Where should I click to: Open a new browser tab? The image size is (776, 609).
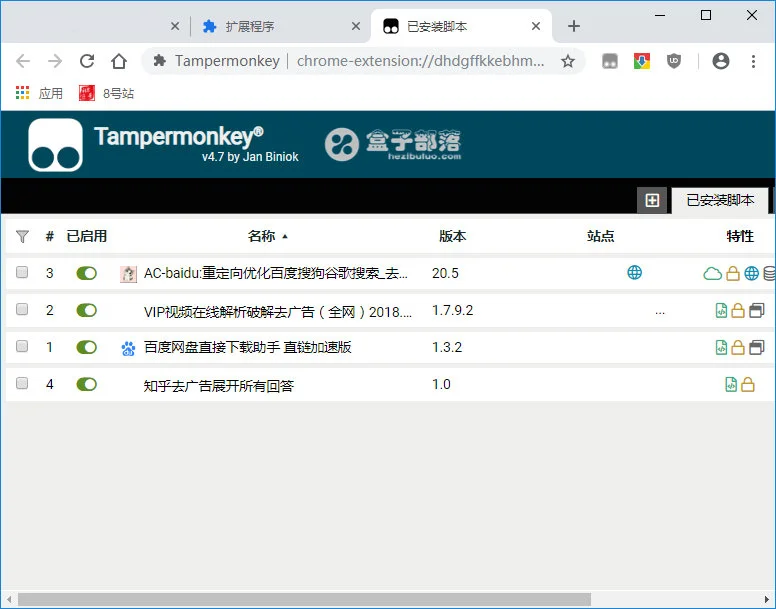tap(574, 26)
